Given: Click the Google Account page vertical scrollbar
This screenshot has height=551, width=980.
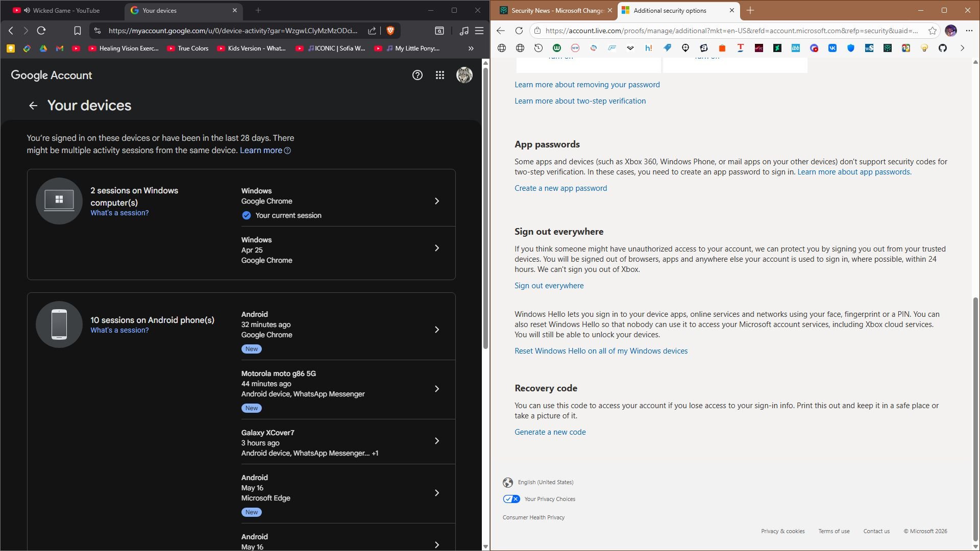Looking at the screenshot, I should click(x=485, y=208).
